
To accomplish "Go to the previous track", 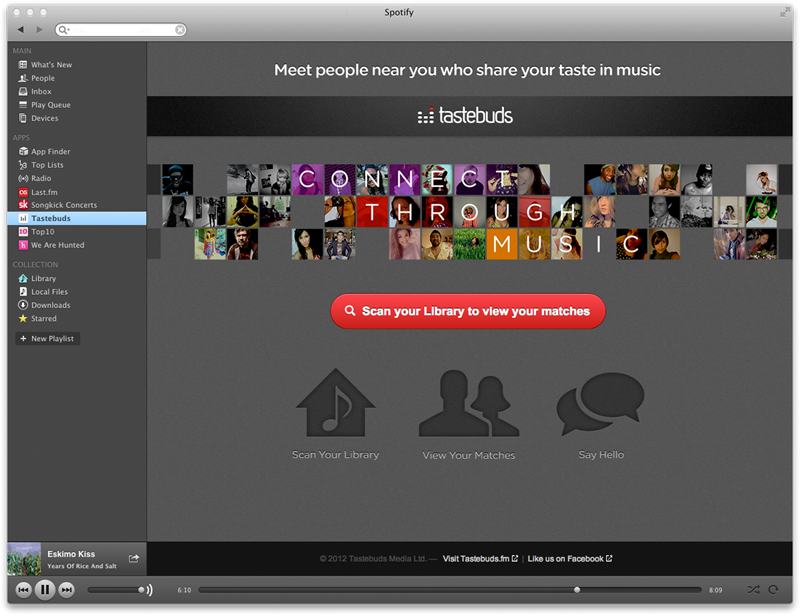I will (22, 590).
